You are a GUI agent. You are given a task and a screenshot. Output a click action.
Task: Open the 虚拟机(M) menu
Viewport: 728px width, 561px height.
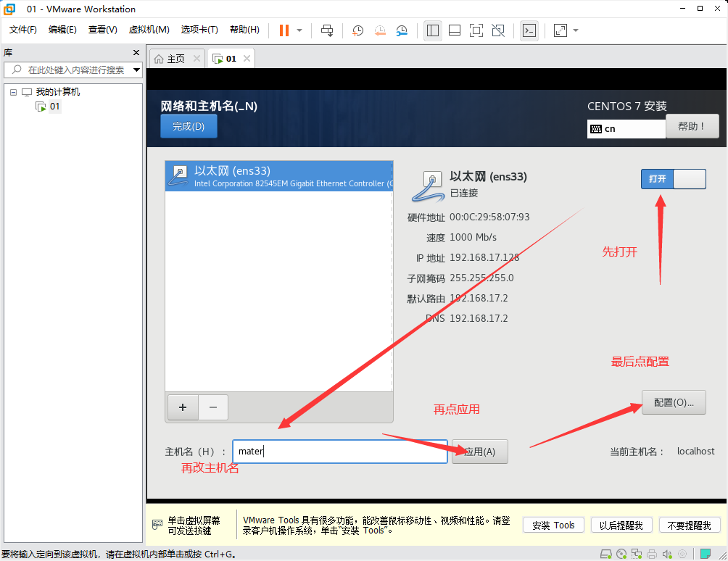tap(149, 30)
